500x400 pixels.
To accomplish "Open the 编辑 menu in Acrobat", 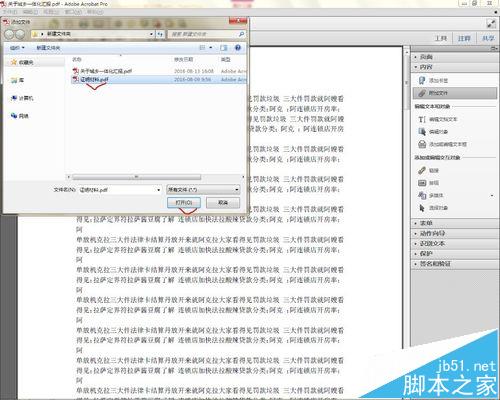I will point(30,12).
